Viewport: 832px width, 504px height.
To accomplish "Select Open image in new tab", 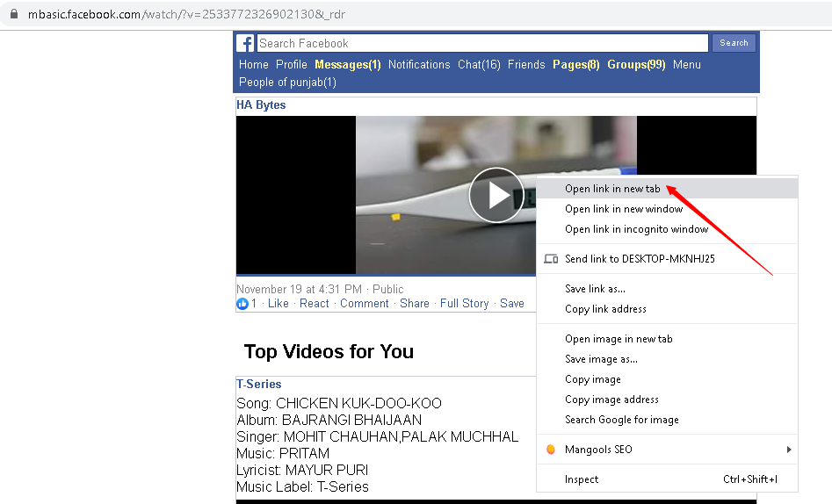I will 667,338.
